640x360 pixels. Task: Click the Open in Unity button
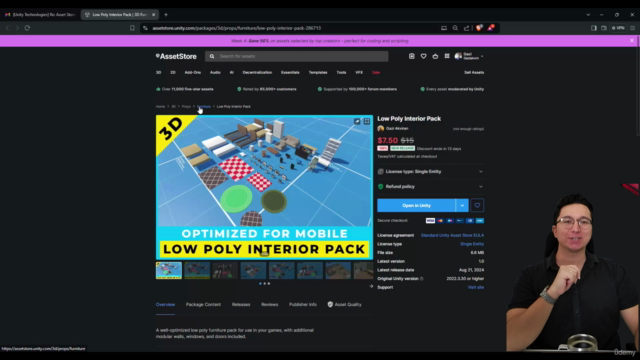click(416, 205)
